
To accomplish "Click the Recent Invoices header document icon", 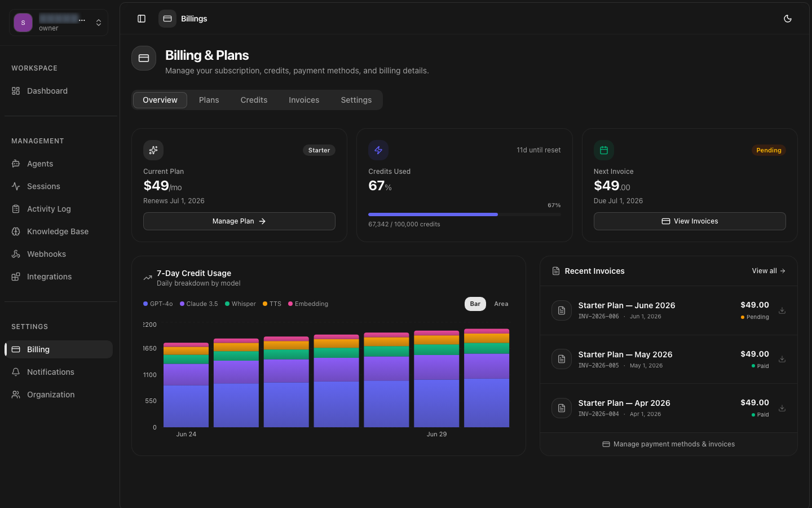I will pos(556,271).
